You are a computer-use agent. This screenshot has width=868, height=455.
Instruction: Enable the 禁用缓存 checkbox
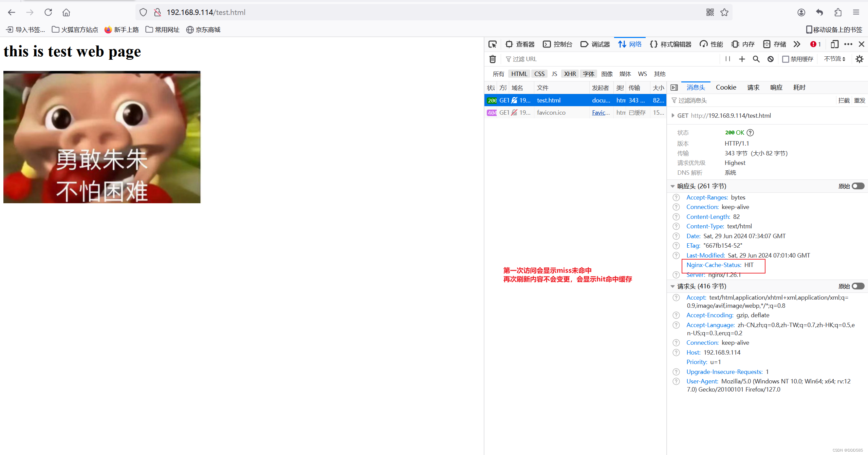tap(786, 59)
